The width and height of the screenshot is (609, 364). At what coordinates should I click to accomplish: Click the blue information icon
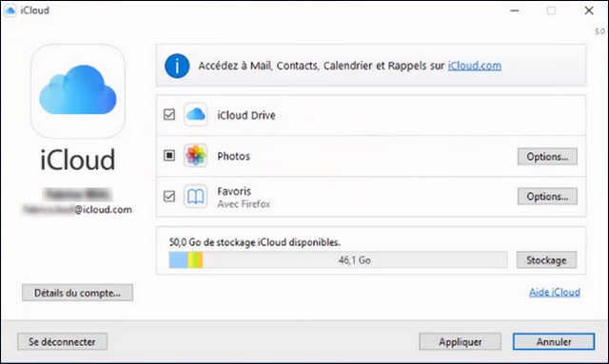(177, 66)
